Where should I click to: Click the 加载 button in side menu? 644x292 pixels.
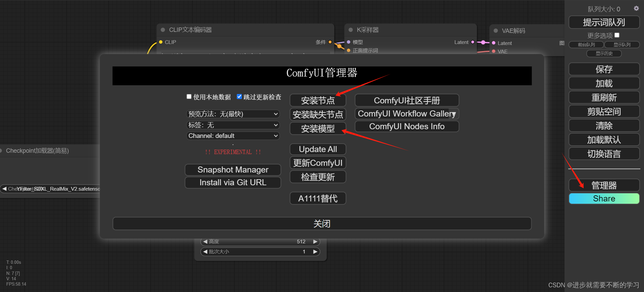tap(604, 83)
